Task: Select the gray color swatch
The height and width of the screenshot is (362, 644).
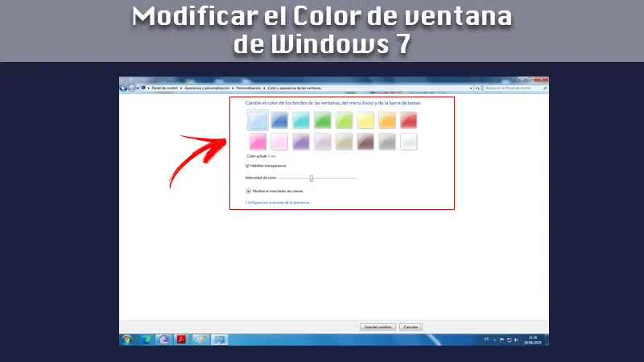Action: [387, 142]
